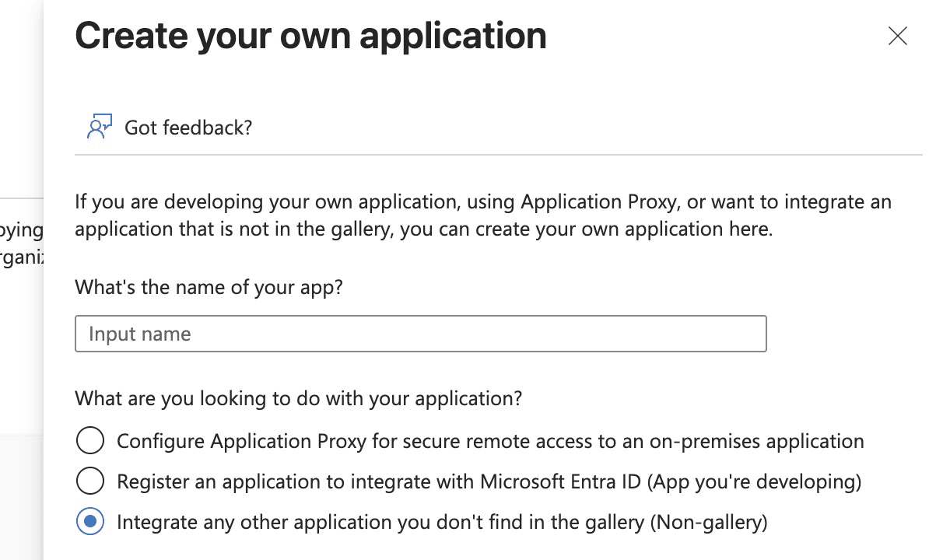This screenshot has width=943, height=560.
Task: Click the Configure Application Proxy option label text
Action: [490, 441]
